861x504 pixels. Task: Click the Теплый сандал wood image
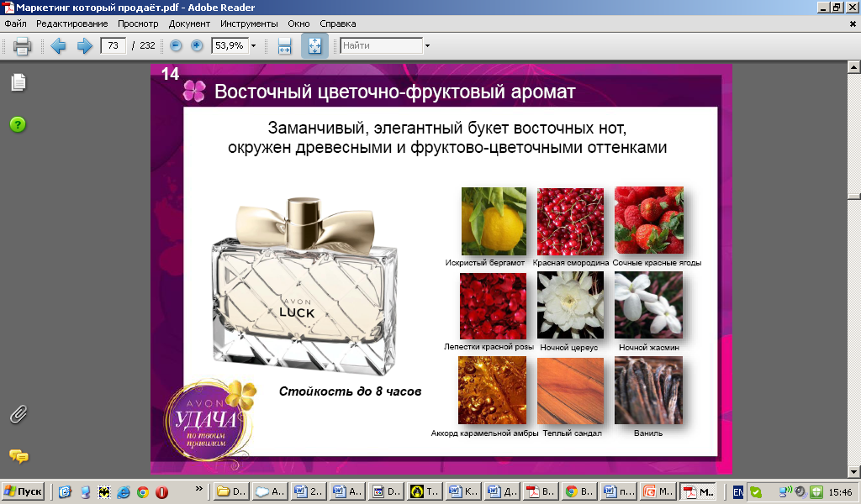(570, 391)
